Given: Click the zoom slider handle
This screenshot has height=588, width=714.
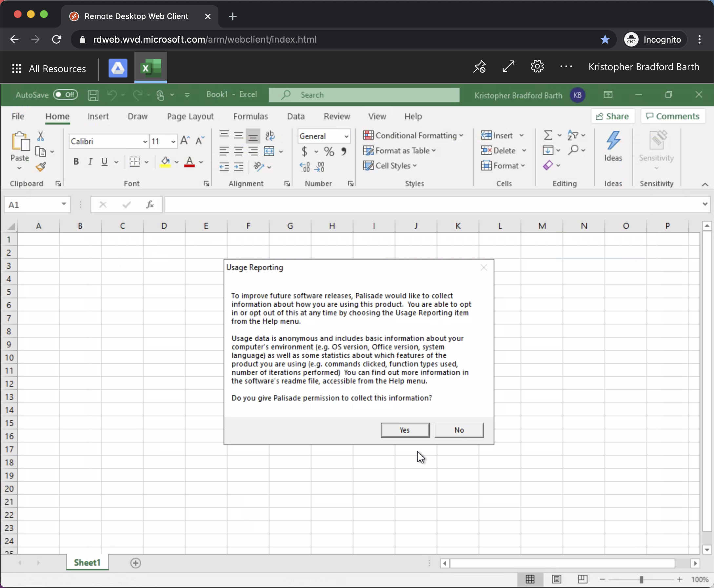Looking at the screenshot, I should [x=641, y=579].
